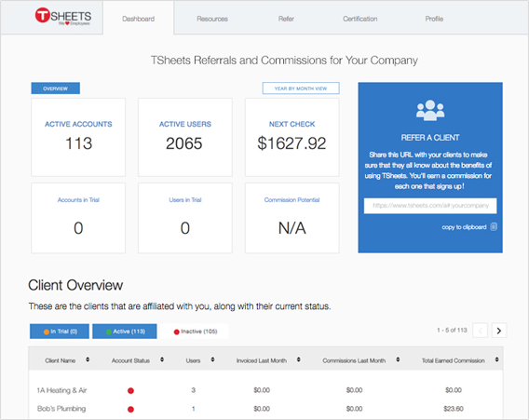Screen dimensions: 529x420
Task: Click the REFER A CLIENT heading
Action: pos(430,138)
